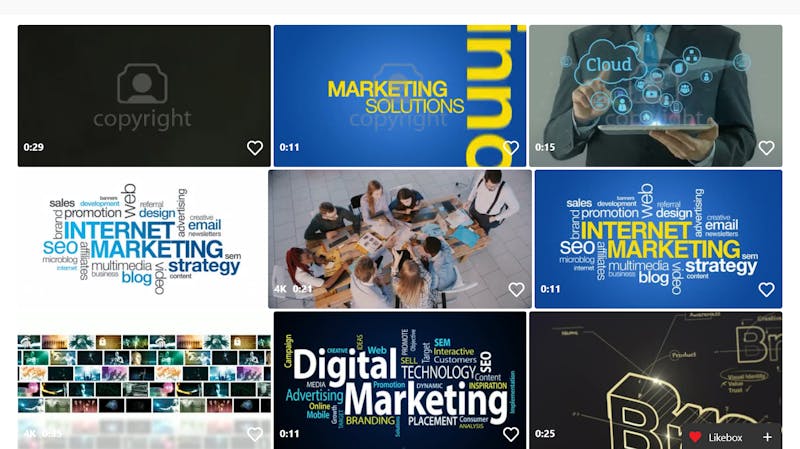Open the Marketing Solutions blue video
This screenshot has width=800, height=449.
pyautogui.click(x=399, y=96)
